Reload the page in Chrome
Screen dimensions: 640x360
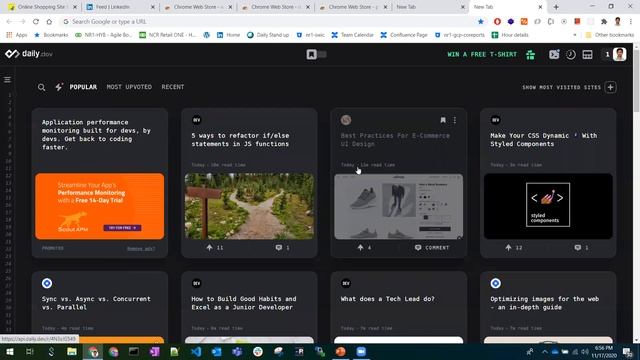tap(36, 21)
